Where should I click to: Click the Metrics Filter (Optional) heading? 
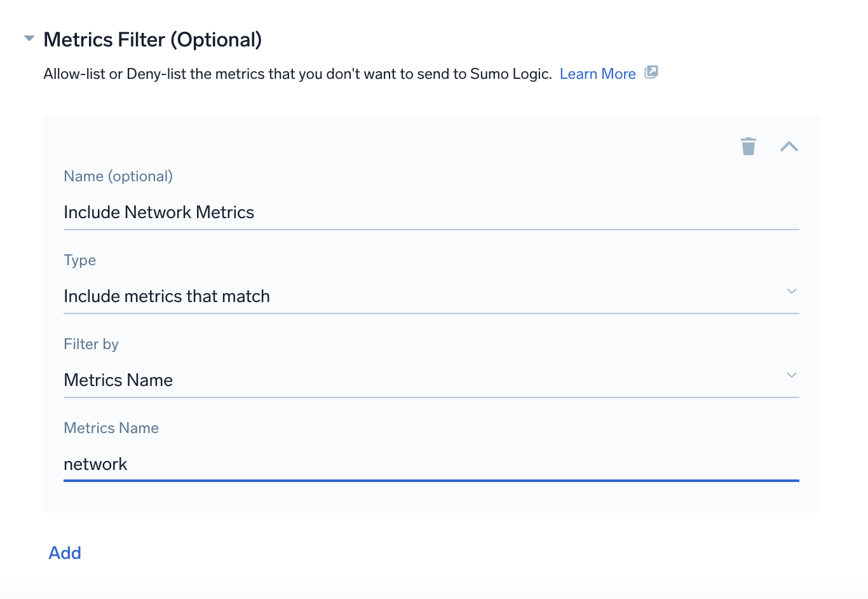click(x=153, y=39)
